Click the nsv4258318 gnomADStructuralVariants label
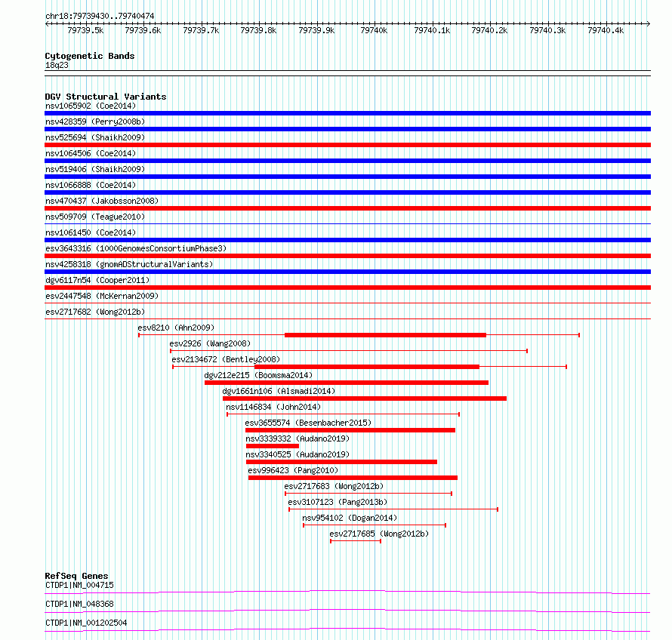The width and height of the screenshot is (672, 640). point(129,264)
